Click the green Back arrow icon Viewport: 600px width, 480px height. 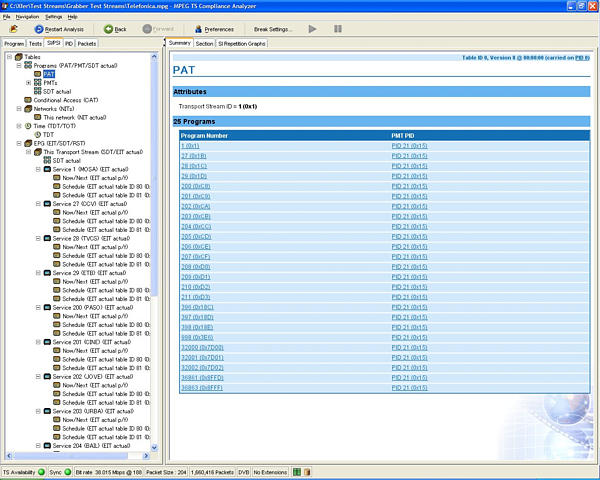[109, 29]
